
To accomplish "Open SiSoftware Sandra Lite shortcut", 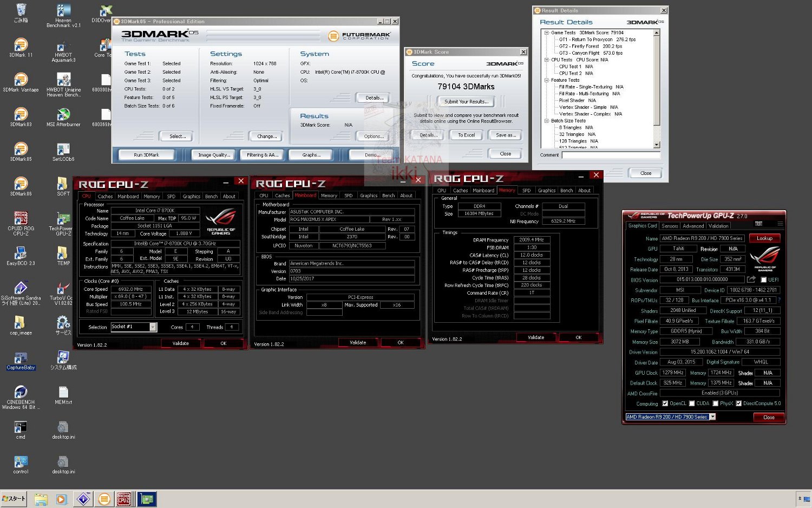I will click(x=21, y=293).
